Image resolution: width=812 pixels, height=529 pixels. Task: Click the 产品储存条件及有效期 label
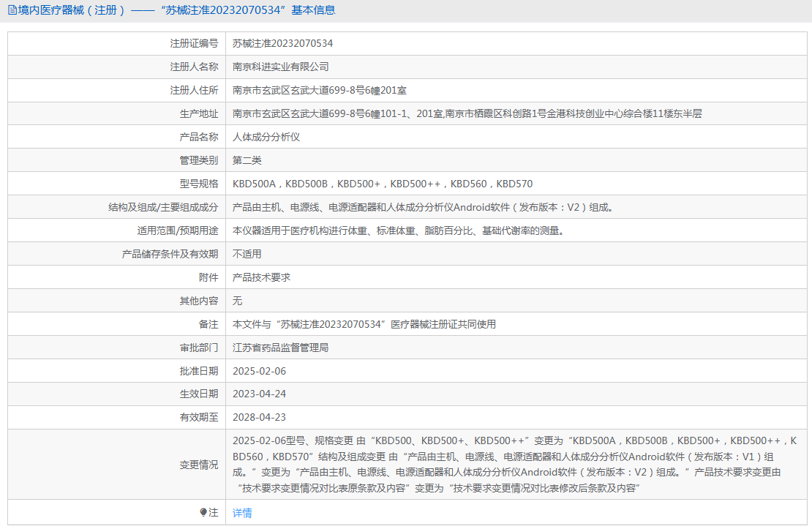click(170, 254)
